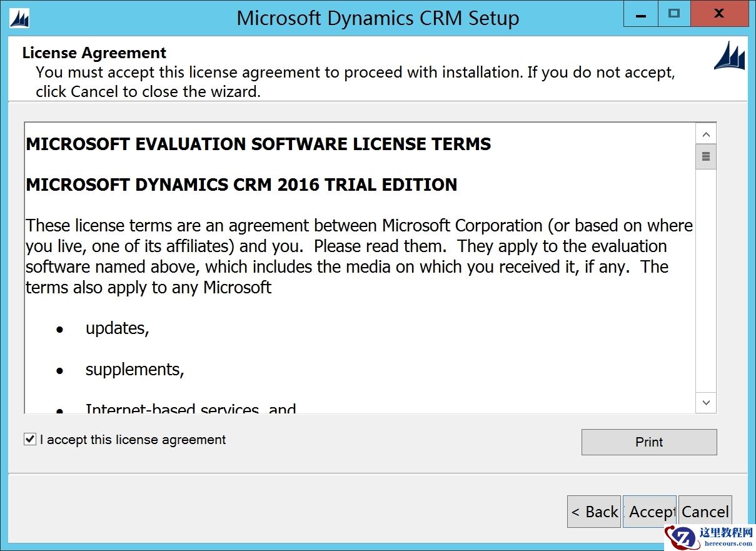Click the scrollbar thumb of the license pane
The width and height of the screenshot is (756, 551).
(x=705, y=156)
